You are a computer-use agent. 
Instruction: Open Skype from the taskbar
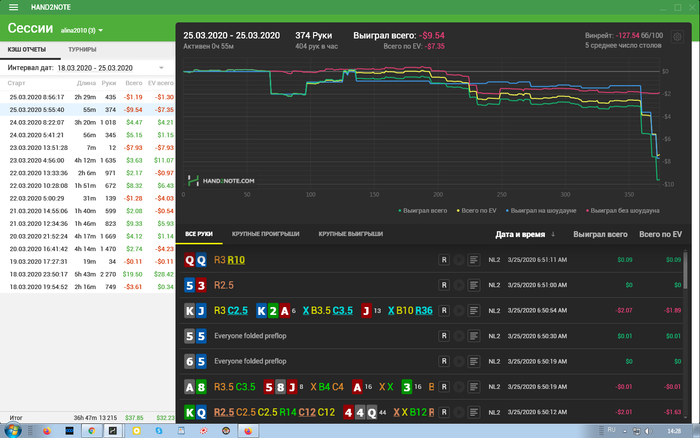pos(159,431)
